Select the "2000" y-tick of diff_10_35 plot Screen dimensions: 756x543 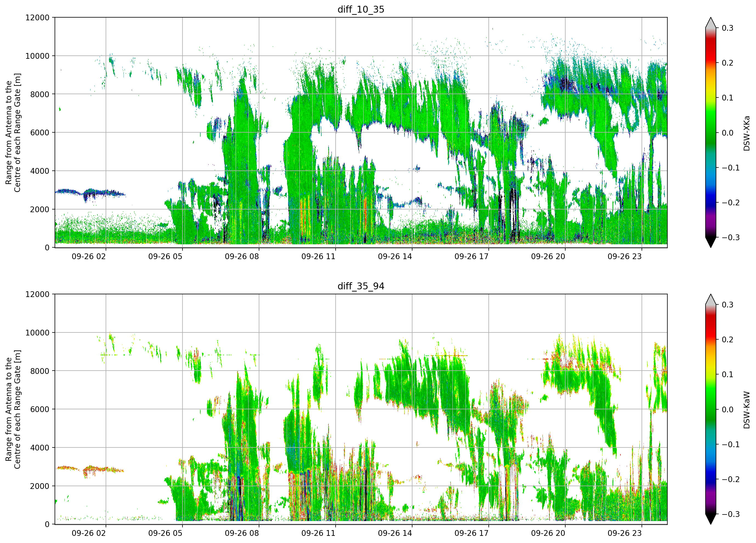tap(40, 209)
